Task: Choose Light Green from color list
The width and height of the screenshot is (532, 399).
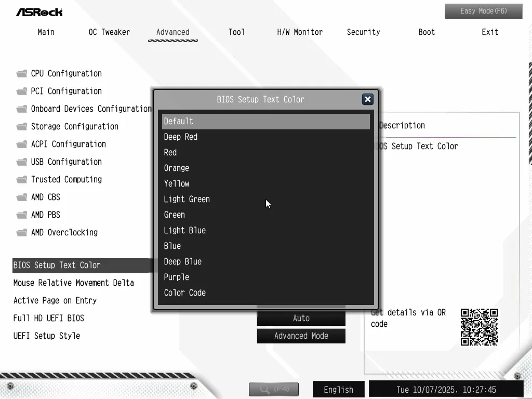Action: click(187, 199)
